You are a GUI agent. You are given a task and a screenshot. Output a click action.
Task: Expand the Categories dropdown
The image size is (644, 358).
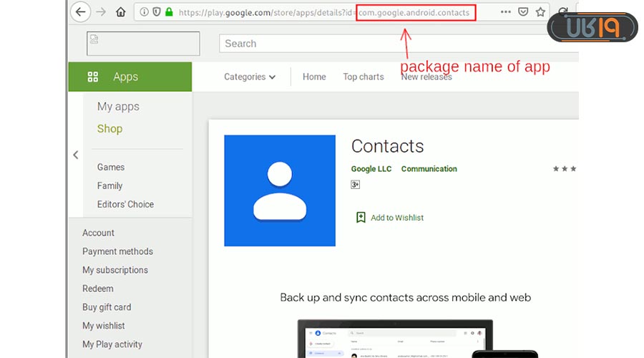coord(249,77)
